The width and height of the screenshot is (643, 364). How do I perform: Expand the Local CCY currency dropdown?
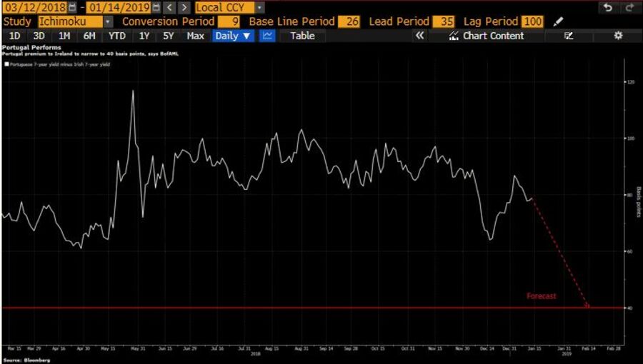(x=259, y=7)
